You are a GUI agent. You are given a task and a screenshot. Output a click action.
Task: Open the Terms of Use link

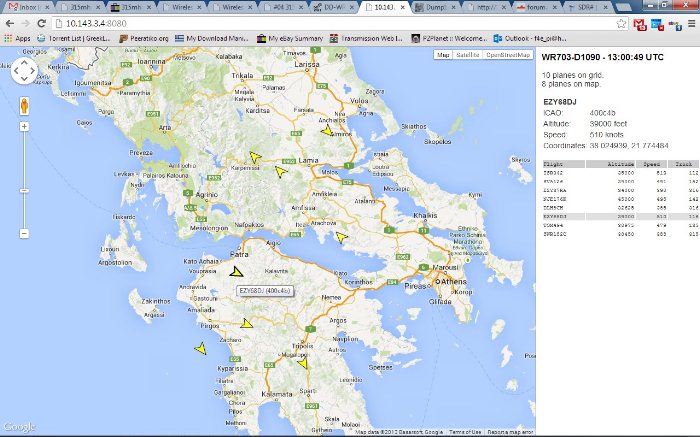[x=463, y=432]
